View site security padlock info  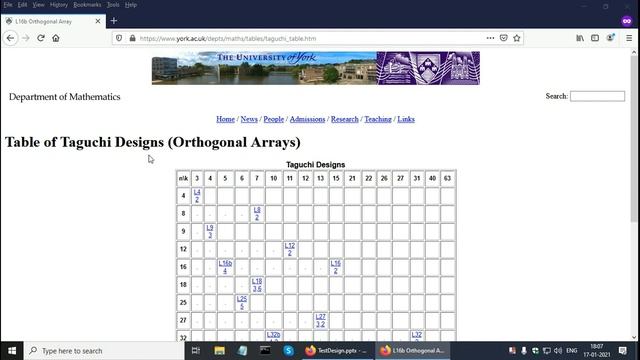(x=132, y=38)
